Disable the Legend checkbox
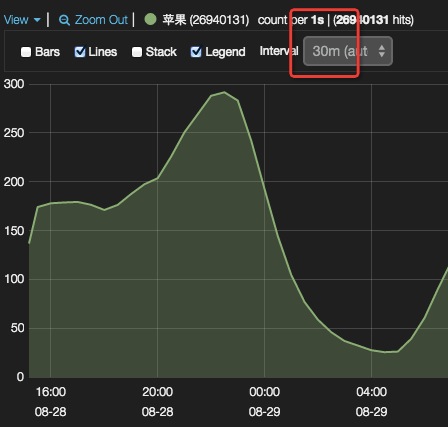The height and width of the screenshot is (427, 448). (196, 52)
